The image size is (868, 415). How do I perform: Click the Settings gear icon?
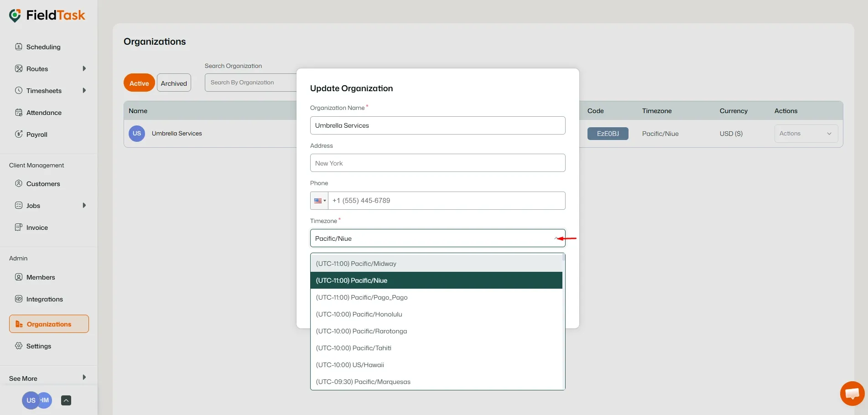click(x=19, y=346)
